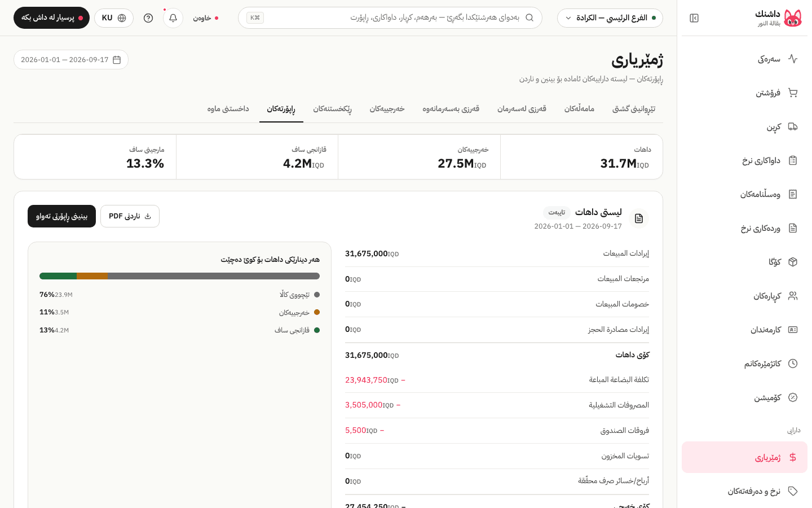Click فروقات الصندوق row
The image size is (812, 508).
coord(497,431)
